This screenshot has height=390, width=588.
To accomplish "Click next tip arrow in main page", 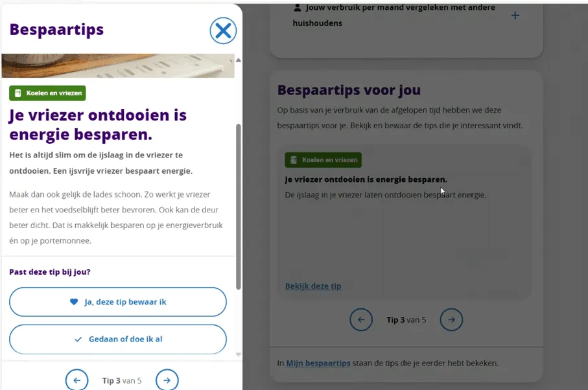I will click(451, 319).
